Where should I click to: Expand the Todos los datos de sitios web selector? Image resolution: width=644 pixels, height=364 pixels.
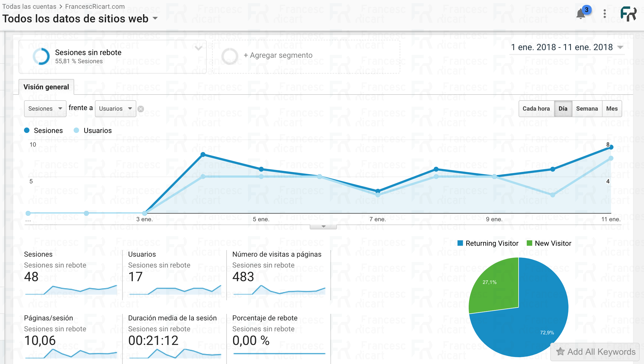pyautogui.click(x=155, y=19)
